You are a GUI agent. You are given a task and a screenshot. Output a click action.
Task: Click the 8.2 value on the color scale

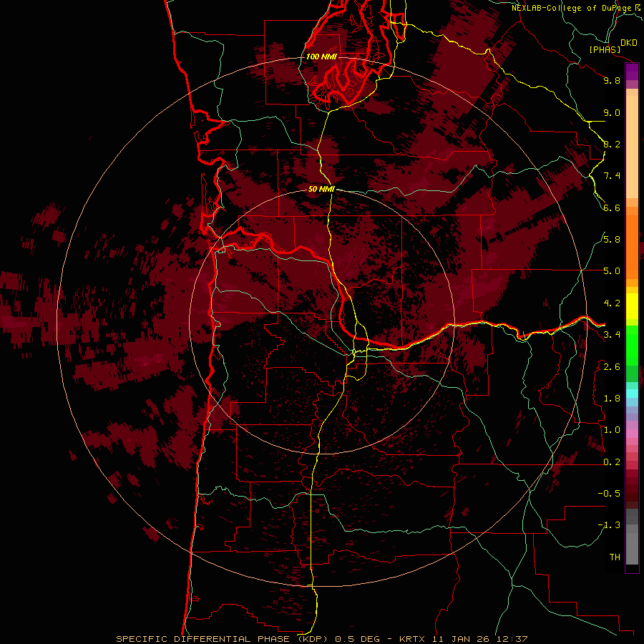coord(612,144)
